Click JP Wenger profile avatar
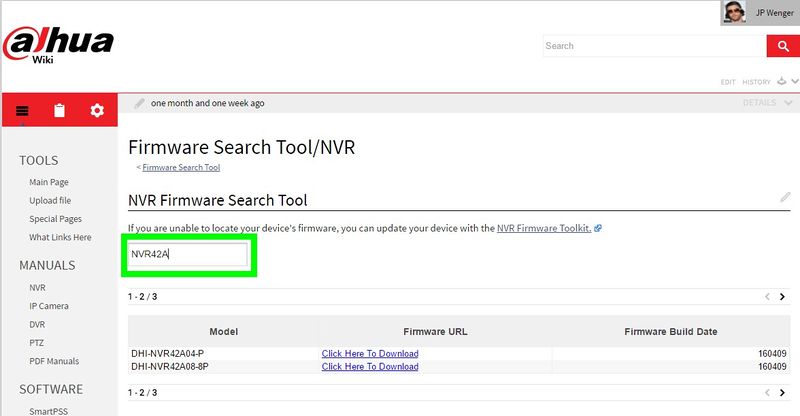Screen dimensions: 800x416 point(735,12)
